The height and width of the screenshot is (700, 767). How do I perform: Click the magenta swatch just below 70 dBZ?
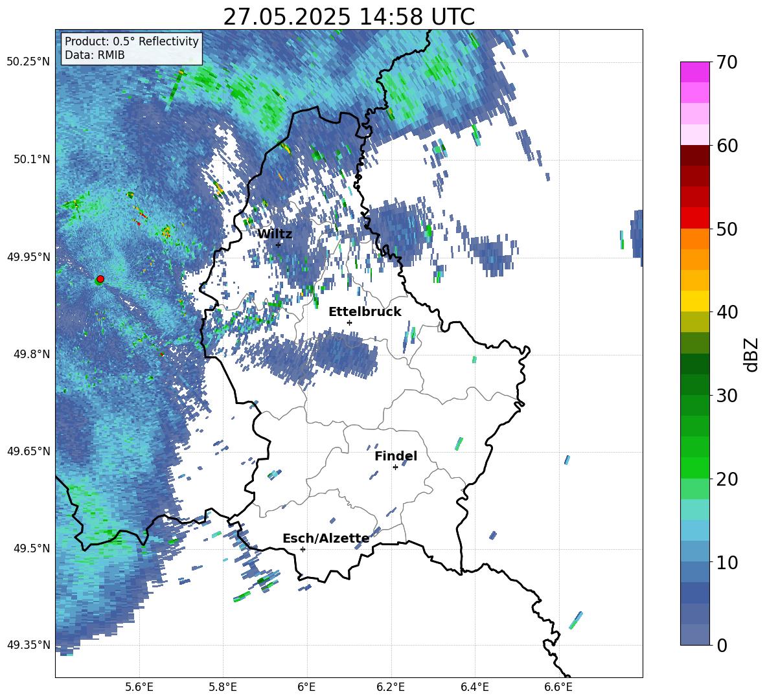point(695,72)
